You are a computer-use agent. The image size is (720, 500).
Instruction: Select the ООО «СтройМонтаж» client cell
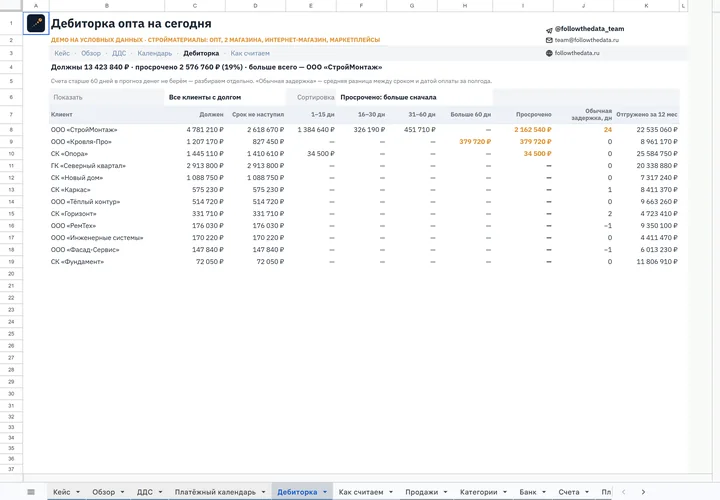coord(107,129)
